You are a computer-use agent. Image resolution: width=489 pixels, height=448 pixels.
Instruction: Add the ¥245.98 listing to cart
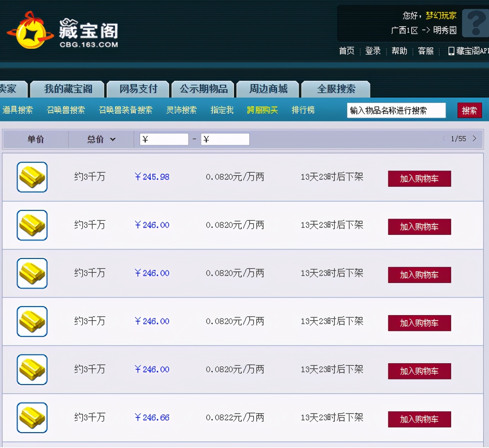419,179
